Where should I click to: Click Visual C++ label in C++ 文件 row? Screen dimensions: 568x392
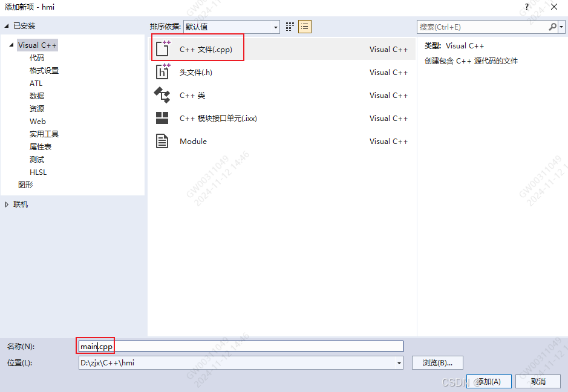click(388, 49)
